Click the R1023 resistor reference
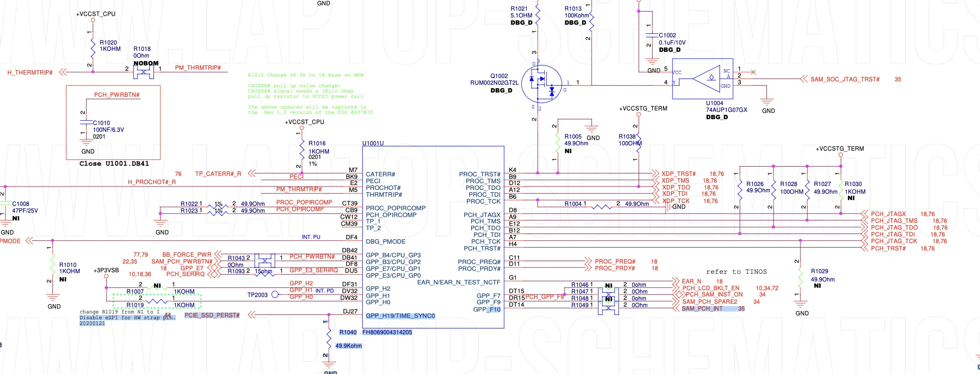 (189, 211)
